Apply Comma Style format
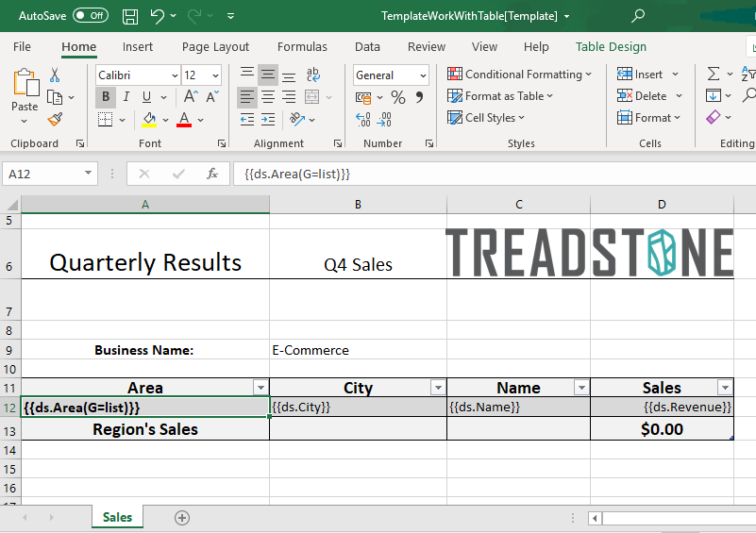This screenshot has height=533, width=756. [x=419, y=97]
